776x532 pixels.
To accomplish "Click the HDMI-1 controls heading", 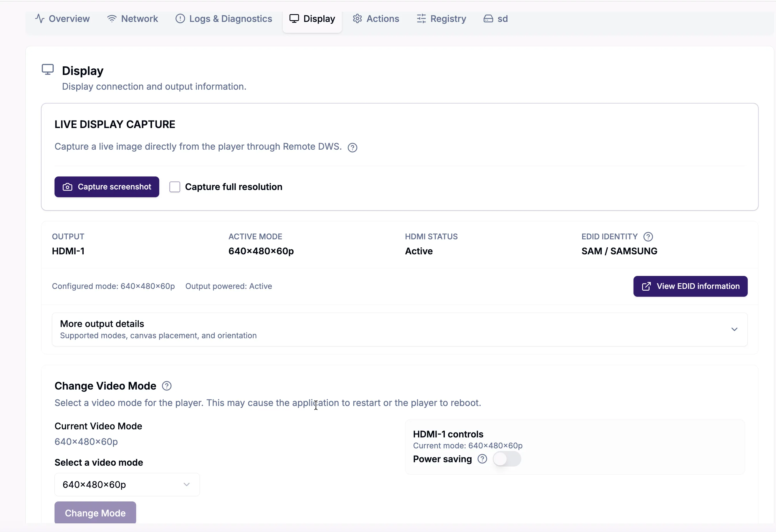I will [448, 434].
